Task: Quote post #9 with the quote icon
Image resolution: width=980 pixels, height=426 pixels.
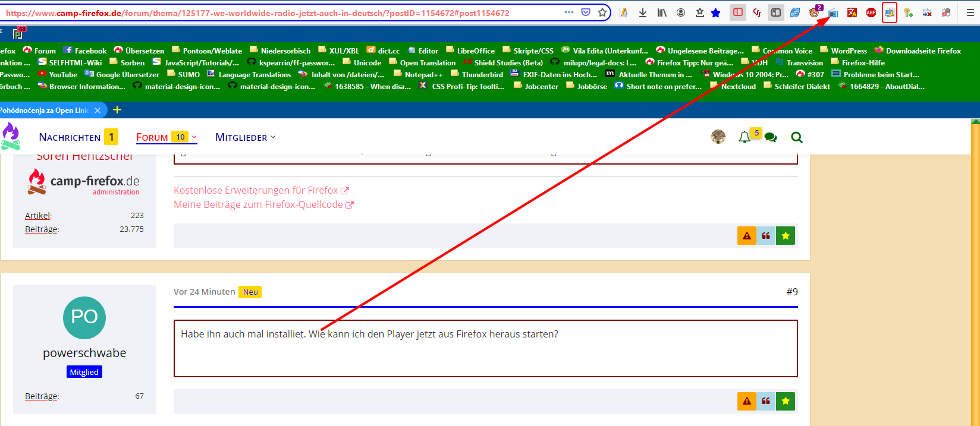Action: click(x=766, y=401)
